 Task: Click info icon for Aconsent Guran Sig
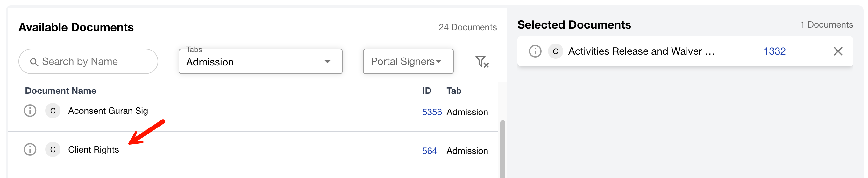[30, 111]
